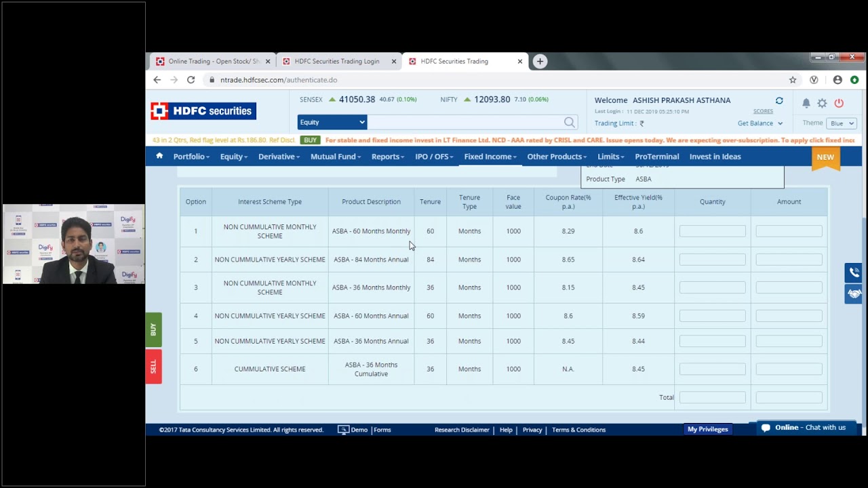Click the red SELL side button
The image size is (868, 488).
point(153,367)
